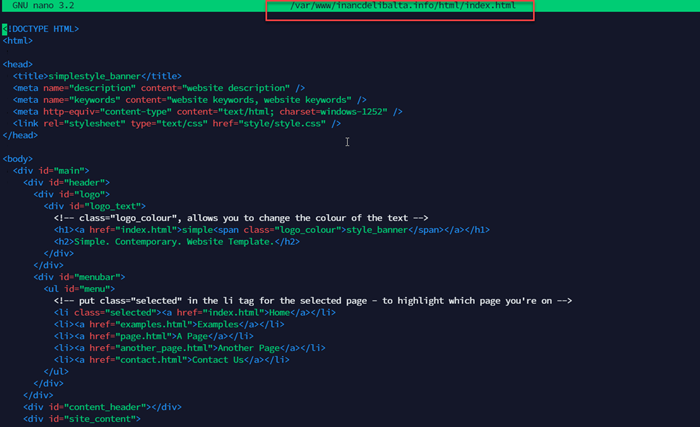Screen dimensions: 700x427
Task: Click the title simplestyle_banner line
Action: [97, 76]
